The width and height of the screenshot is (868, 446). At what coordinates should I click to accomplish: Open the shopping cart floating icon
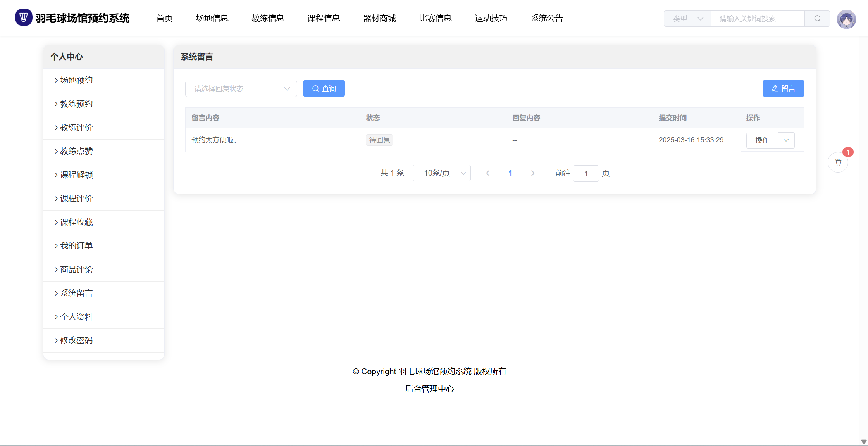coord(838,162)
